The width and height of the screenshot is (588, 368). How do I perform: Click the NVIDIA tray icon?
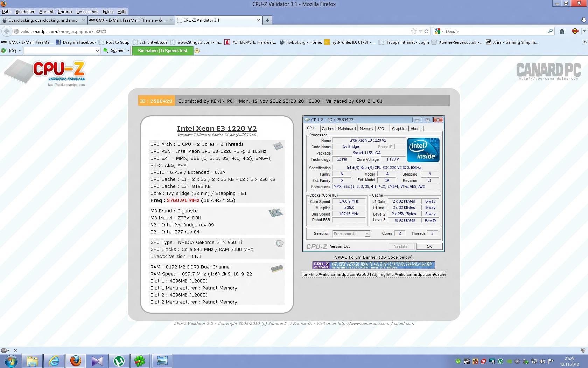(509, 361)
